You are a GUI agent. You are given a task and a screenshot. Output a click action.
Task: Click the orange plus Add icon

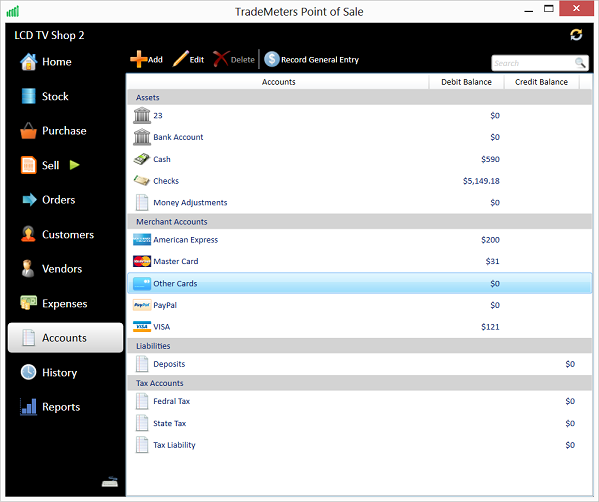tap(138, 59)
